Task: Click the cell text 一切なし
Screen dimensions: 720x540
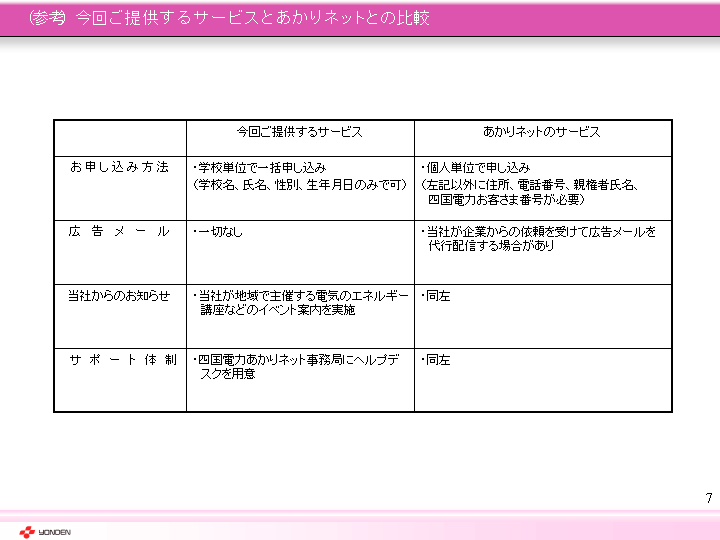Action: tap(220, 232)
